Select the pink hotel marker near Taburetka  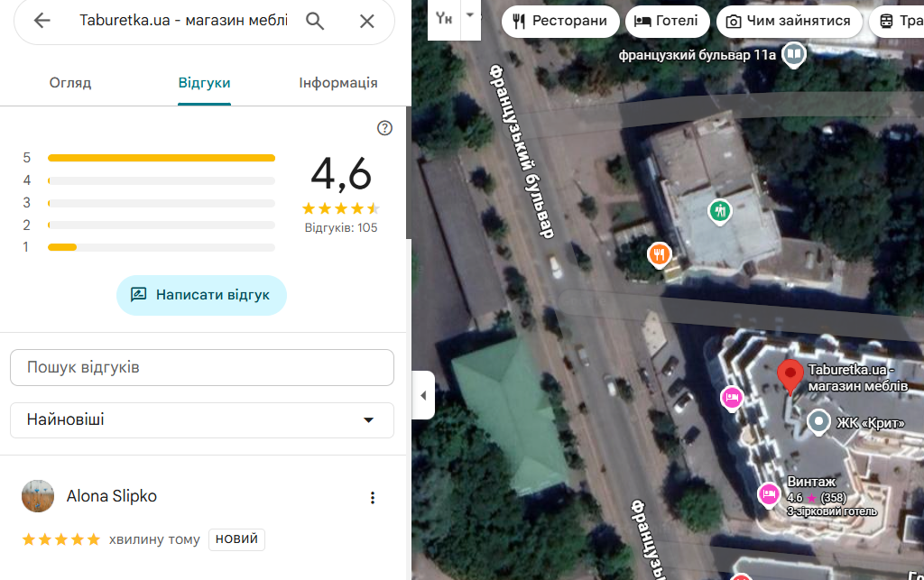[732, 398]
